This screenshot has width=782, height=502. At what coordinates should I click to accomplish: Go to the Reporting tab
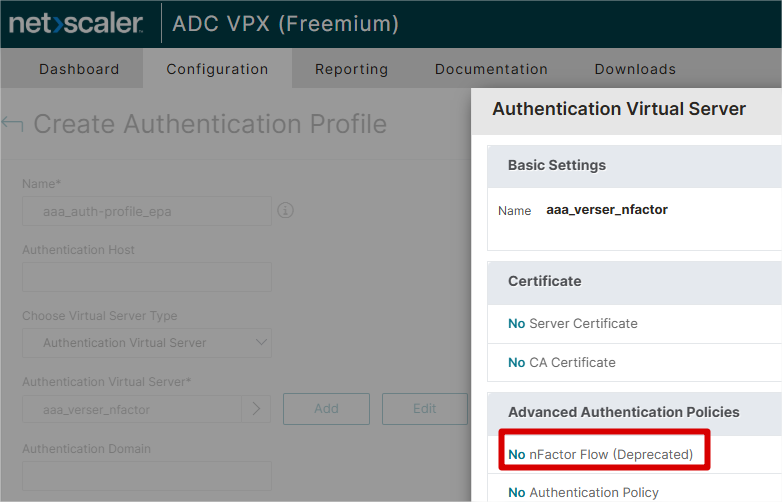[x=352, y=69]
